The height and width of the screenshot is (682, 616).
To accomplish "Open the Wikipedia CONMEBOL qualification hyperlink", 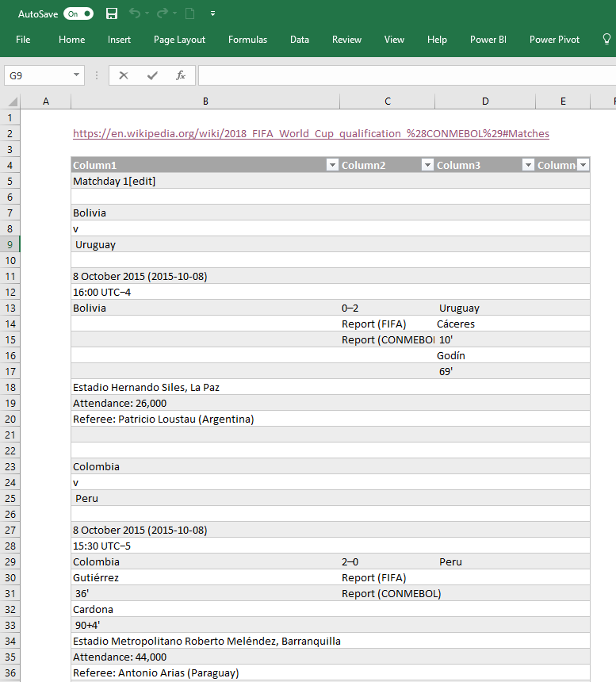I will coord(311,133).
